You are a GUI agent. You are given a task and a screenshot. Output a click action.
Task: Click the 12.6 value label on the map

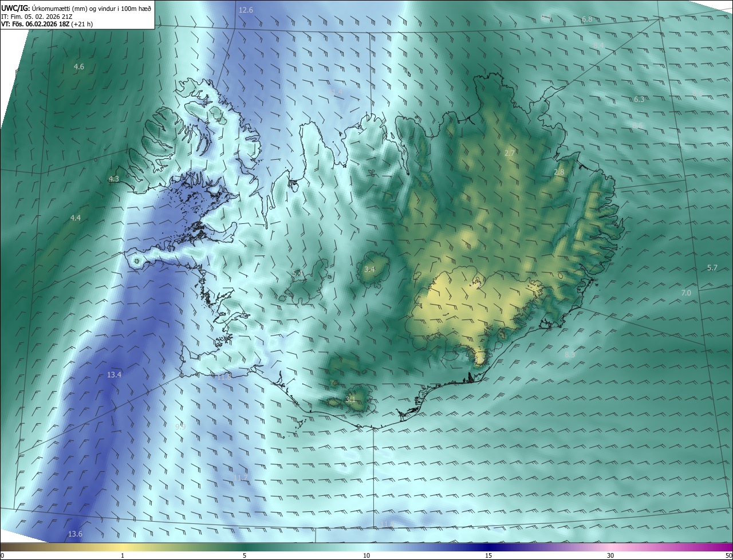(246, 10)
